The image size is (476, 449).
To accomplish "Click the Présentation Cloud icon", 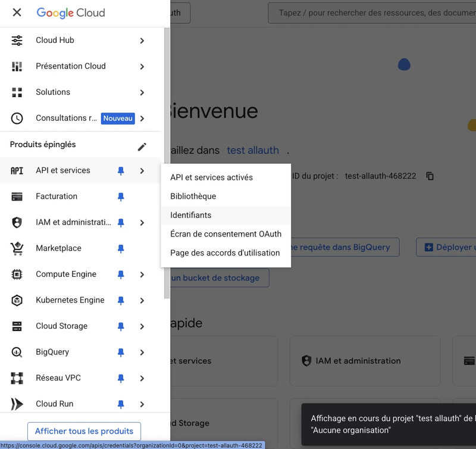I will tap(17, 66).
